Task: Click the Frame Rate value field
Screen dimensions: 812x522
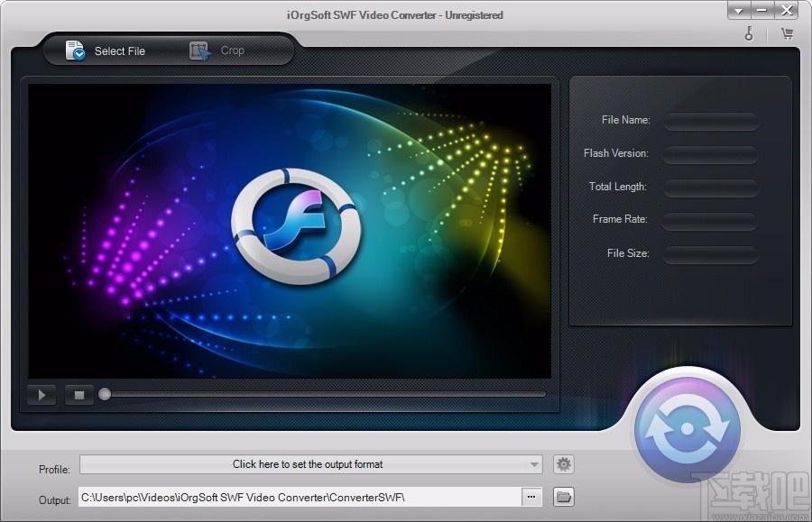Action: tap(711, 221)
